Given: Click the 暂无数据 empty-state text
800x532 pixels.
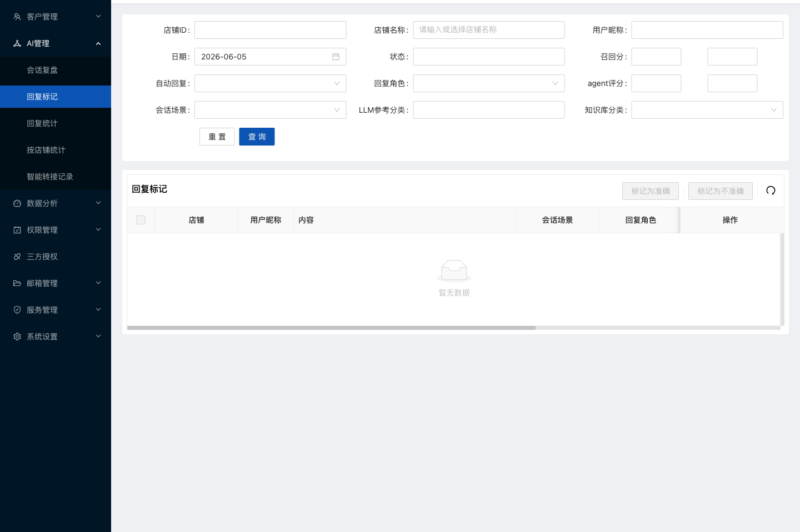Looking at the screenshot, I should (x=454, y=293).
